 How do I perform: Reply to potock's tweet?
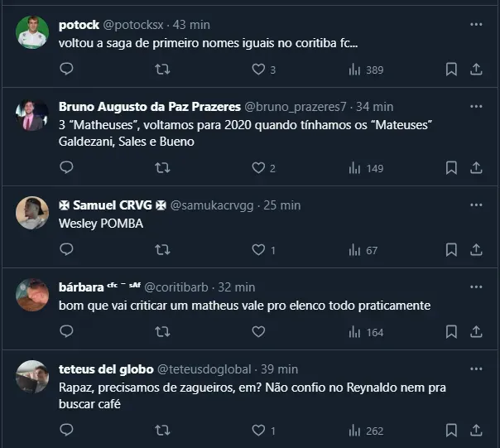[67, 70]
